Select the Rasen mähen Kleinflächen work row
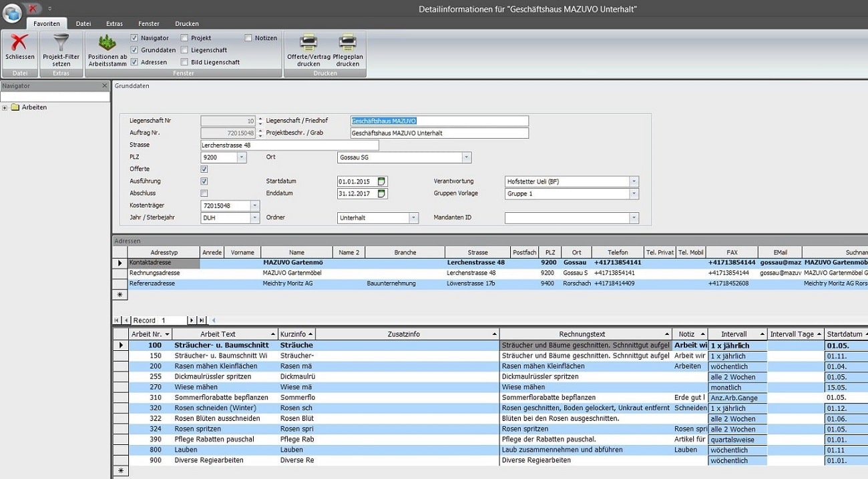This screenshot has height=479, width=868. 491,366
